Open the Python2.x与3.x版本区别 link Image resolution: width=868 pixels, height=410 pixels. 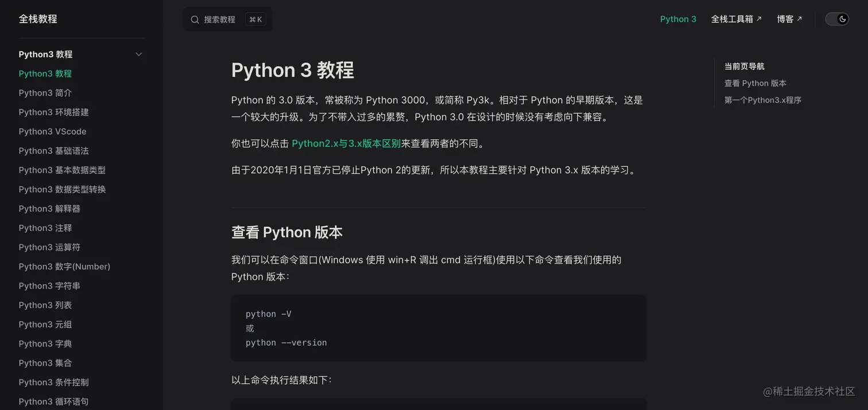tap(346, 143)
